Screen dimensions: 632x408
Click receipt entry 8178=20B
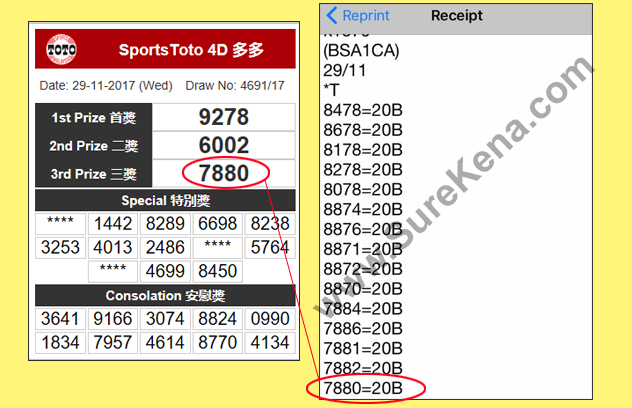coord(363,150)
